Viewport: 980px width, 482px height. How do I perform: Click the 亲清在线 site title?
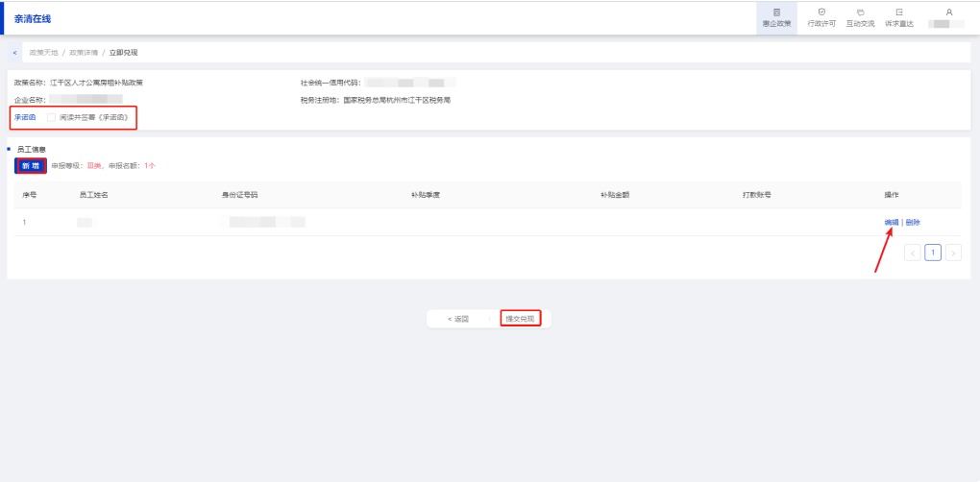[33, 18]
